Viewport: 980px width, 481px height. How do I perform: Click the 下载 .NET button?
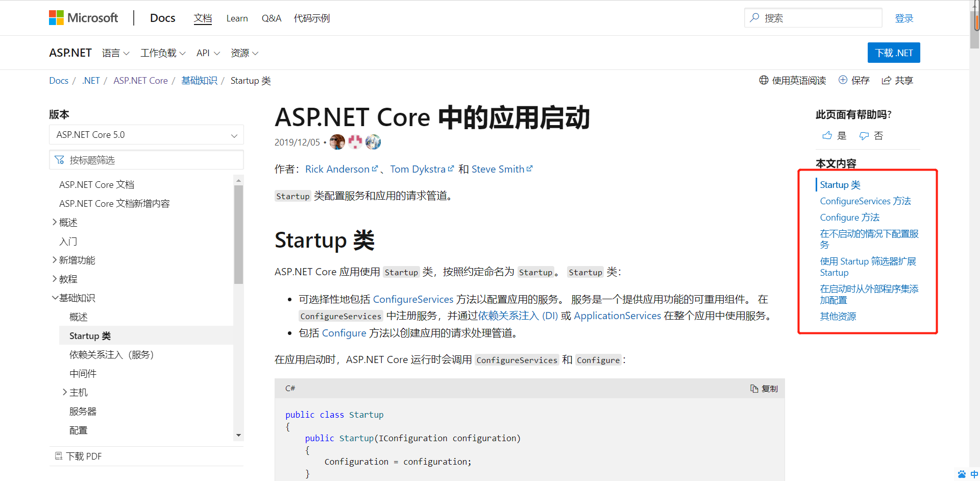pyautogui.click(x=894, y=53)
